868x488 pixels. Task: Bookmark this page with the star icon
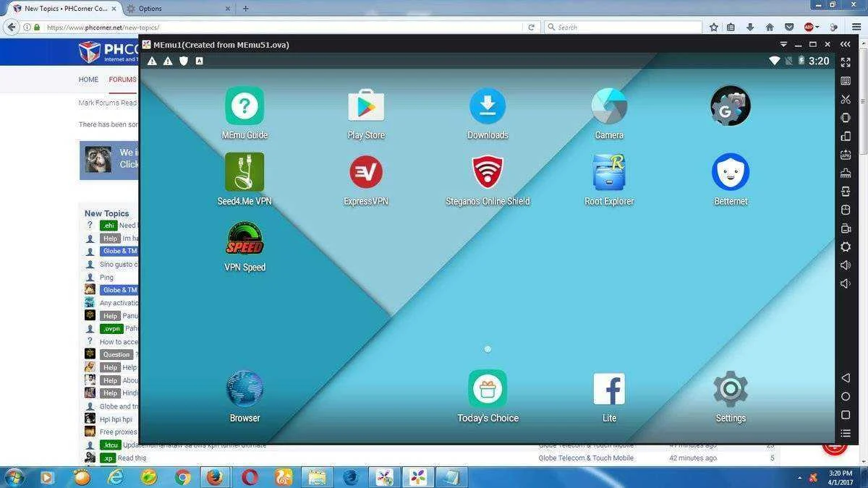point(714,27)
